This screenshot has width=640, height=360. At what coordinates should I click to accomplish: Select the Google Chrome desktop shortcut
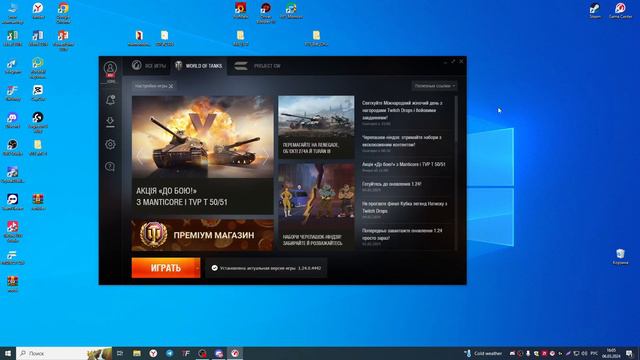[x=63, y=12]
